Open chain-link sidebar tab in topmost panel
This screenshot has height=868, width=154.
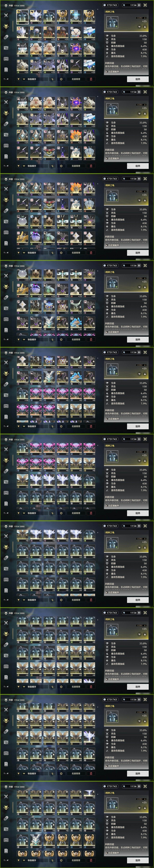point(6,37)
